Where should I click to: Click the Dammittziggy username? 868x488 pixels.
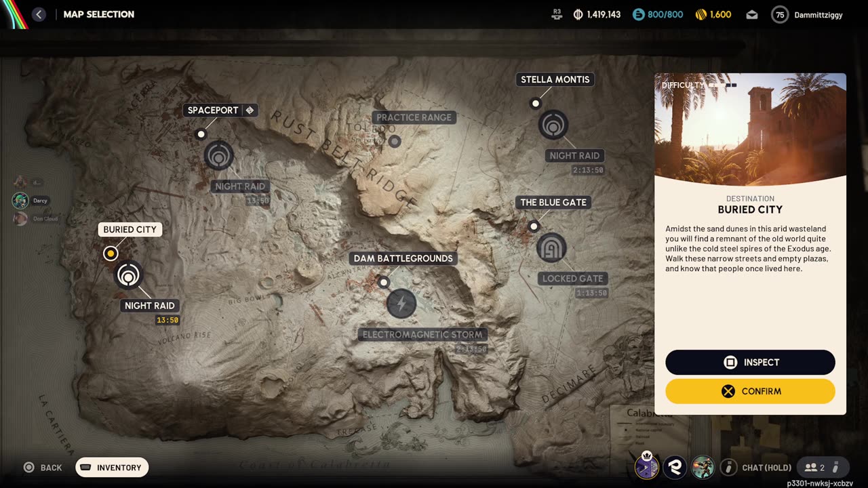[818, 14]
